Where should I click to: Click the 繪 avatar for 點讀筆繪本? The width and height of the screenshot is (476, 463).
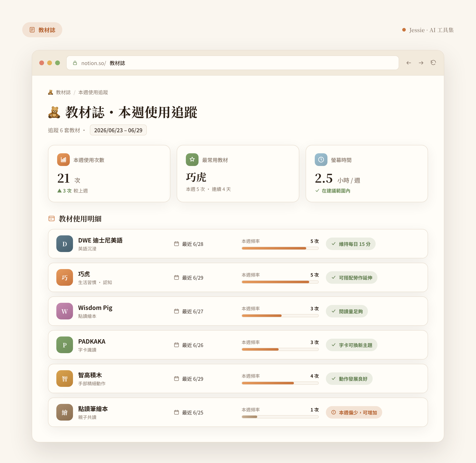(x=65, y=412)
